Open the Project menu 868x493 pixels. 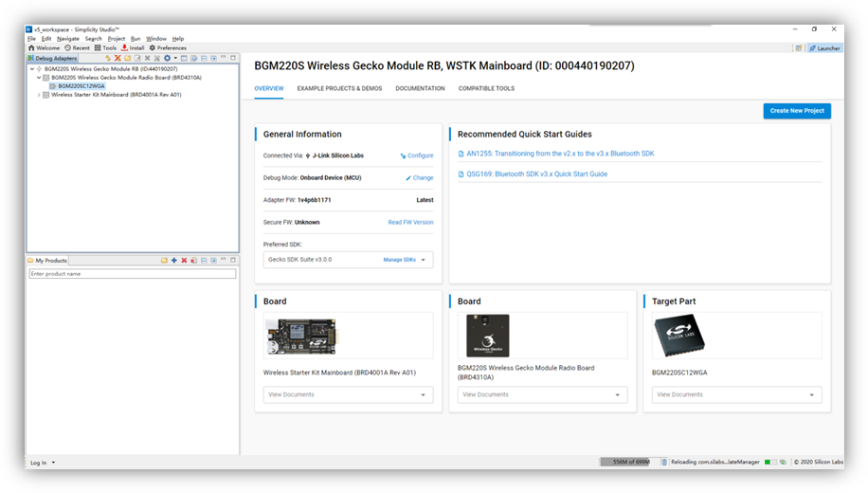point(117,39)
